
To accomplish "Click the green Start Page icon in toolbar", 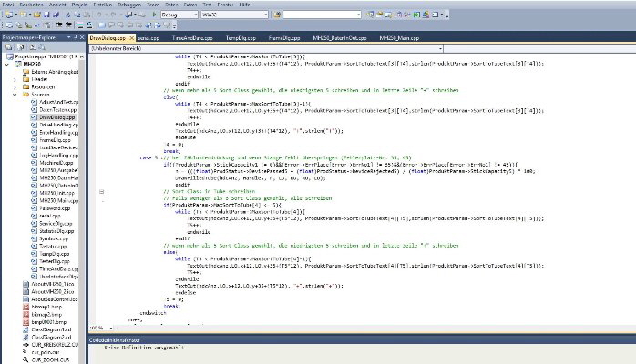I will pos(416,15).
